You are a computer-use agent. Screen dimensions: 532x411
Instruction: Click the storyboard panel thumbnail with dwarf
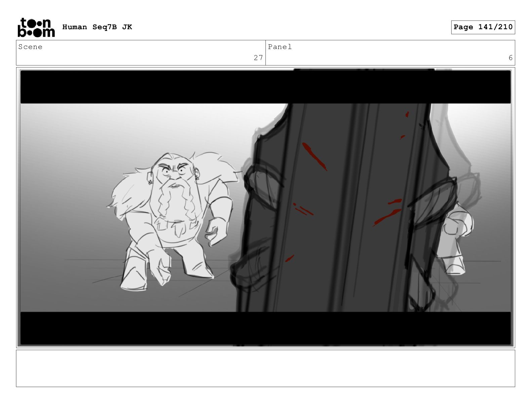[x=265, y=208]
